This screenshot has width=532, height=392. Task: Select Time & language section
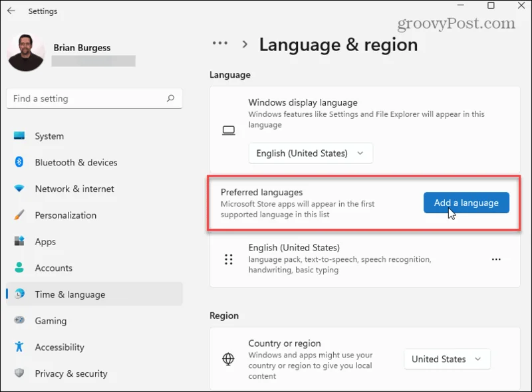tap(94, 294)
